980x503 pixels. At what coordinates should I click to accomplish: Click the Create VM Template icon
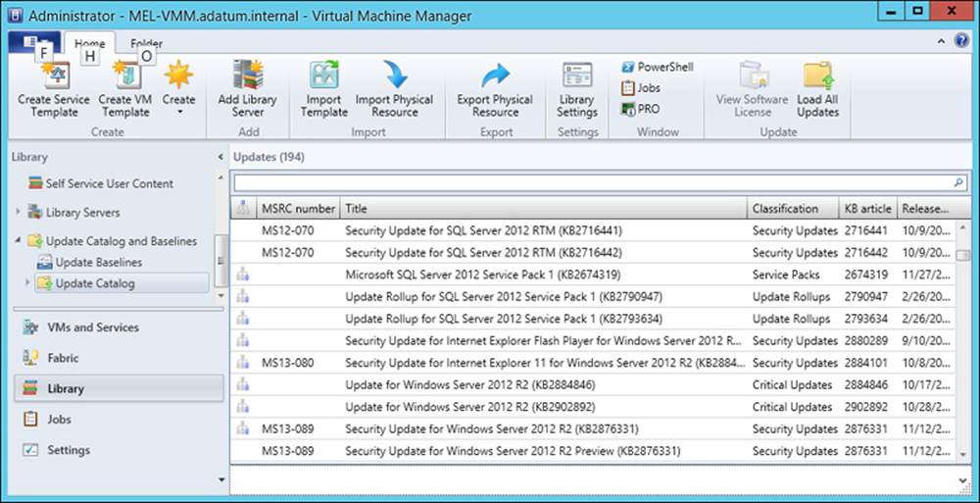click(127, 76)
